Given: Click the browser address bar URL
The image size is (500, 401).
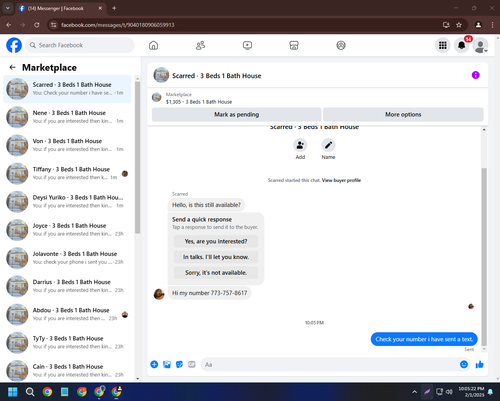Looking at the screenshot, I should [x=118, y=25].
